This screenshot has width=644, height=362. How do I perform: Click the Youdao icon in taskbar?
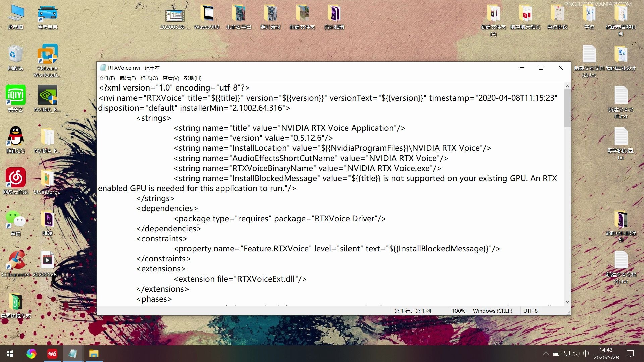coord(52,354)
